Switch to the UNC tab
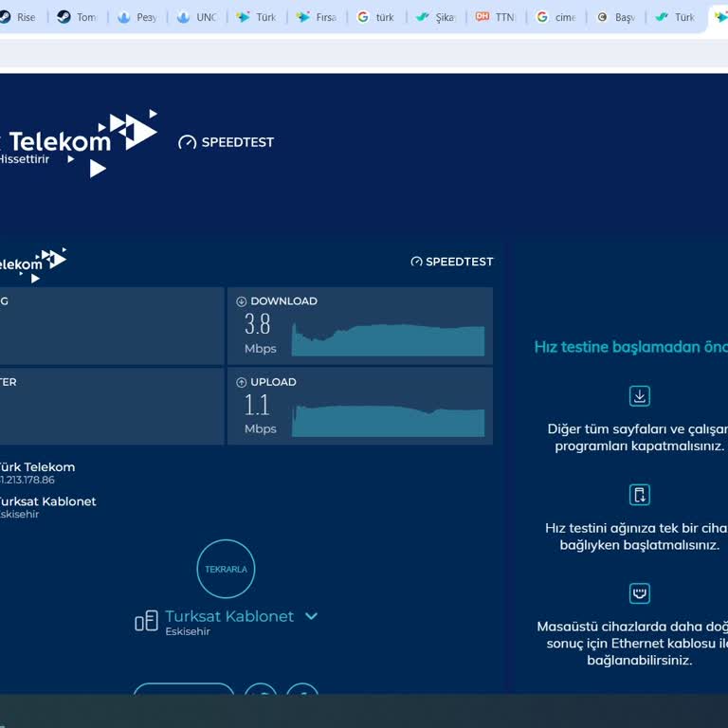The width and height of the screenshot is (728, 728). coord(197,17)
